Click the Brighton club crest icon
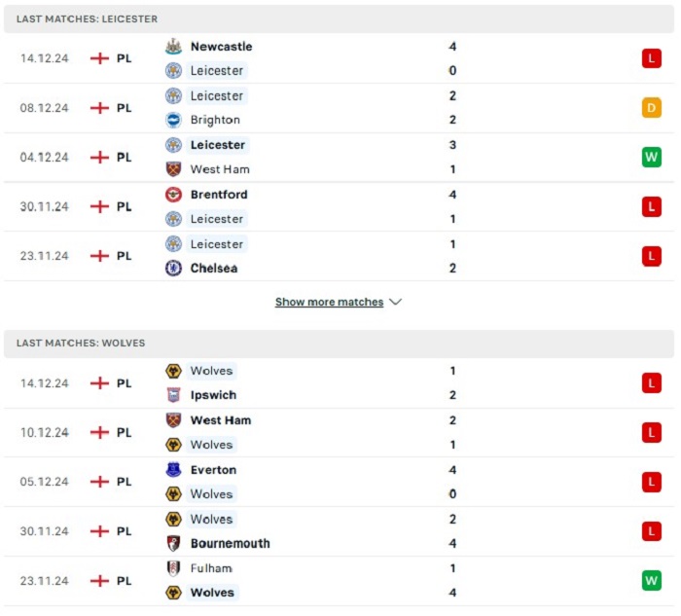Screen dimensions: 681x616 pyautogui.click(x=173, y=120)
